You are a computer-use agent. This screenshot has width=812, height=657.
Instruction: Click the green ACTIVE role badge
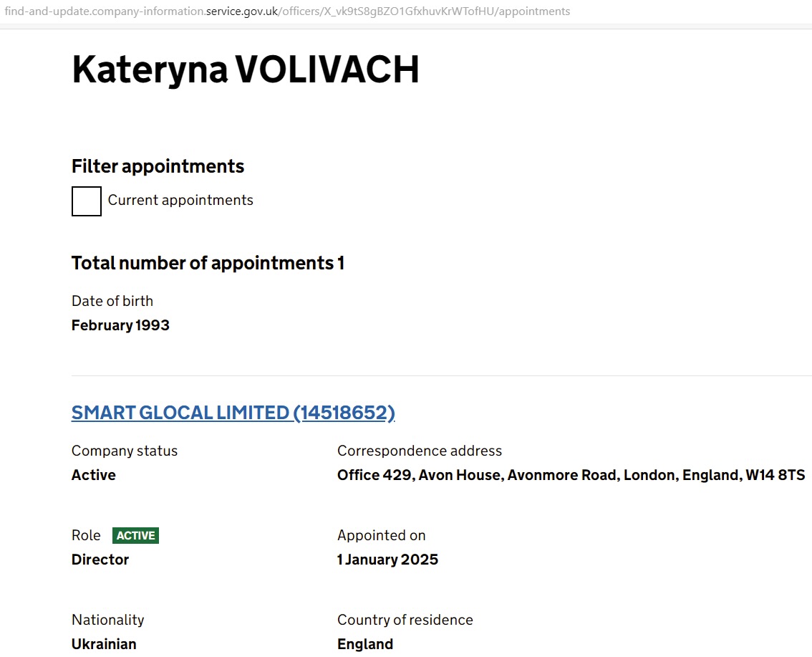tap(135, 535)
